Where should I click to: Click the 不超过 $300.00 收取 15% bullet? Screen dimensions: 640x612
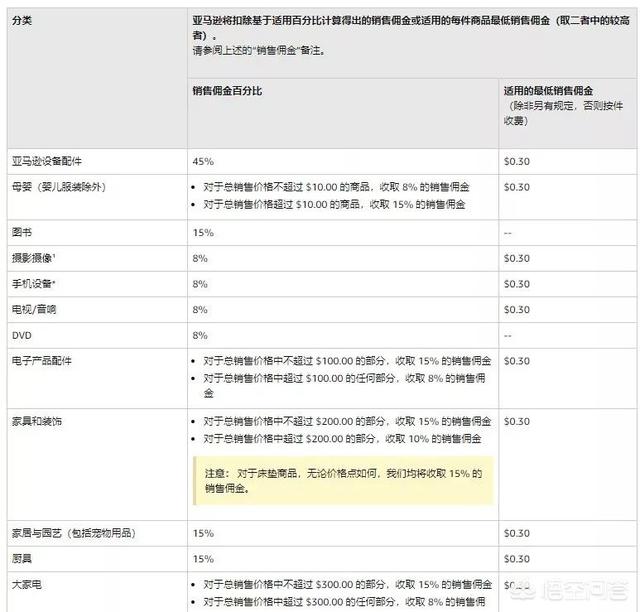click(x=347, y=585)
